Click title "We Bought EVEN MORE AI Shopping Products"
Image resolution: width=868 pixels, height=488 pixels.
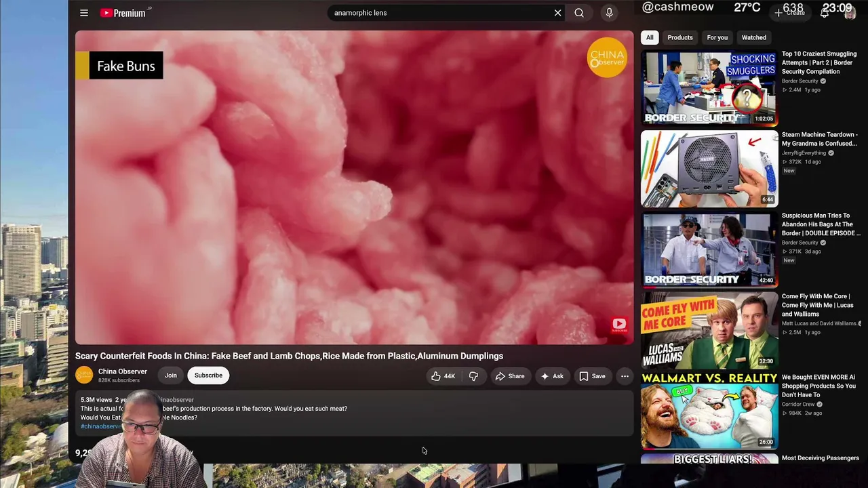(x=818, y=386)
